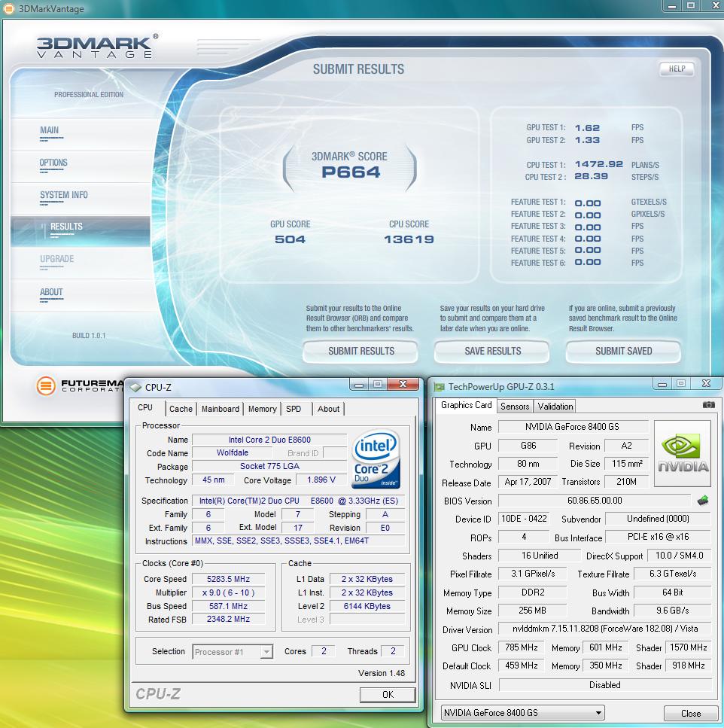The height and width of the screenshot is (728, 724).
Task: Open the Memory tab in CPU-Z
Action: click(262, 409)
